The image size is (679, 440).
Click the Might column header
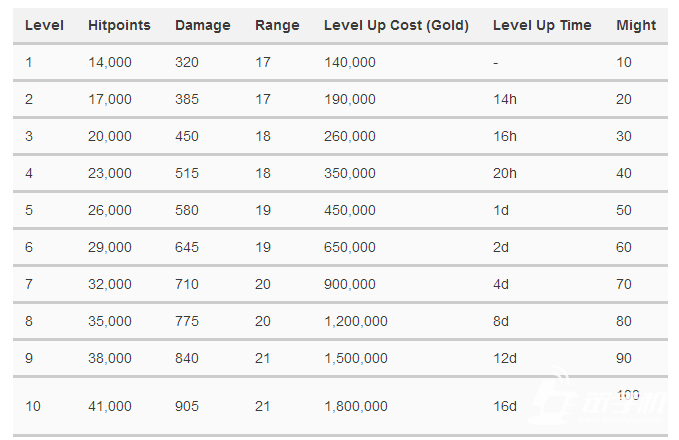tap(636, 25)
